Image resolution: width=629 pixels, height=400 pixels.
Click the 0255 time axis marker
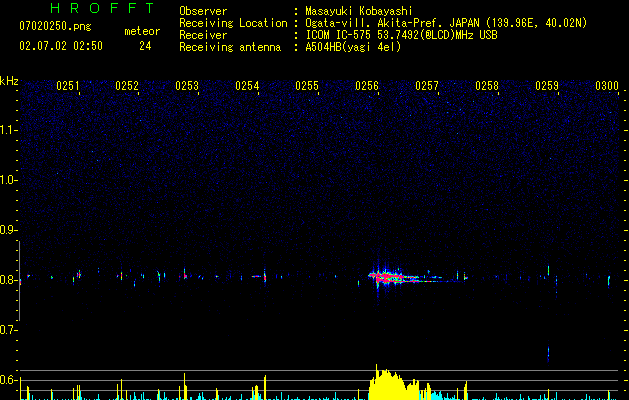tap(307, 86)
